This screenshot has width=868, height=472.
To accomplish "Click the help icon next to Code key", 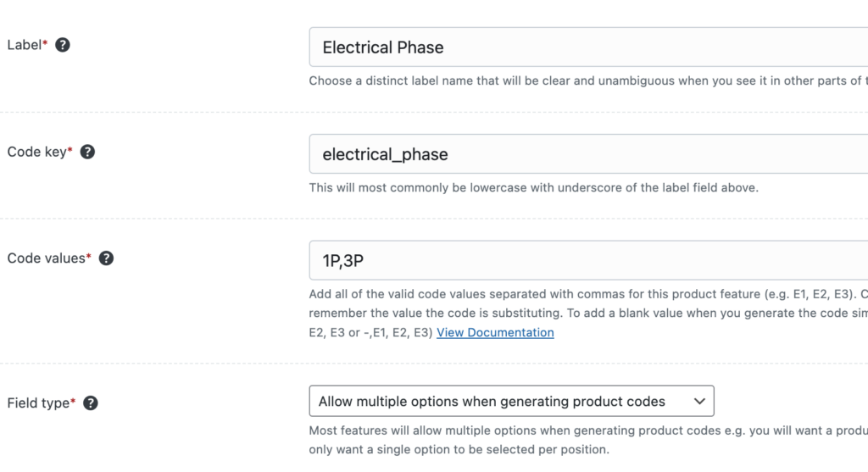I will pos(87,152).
